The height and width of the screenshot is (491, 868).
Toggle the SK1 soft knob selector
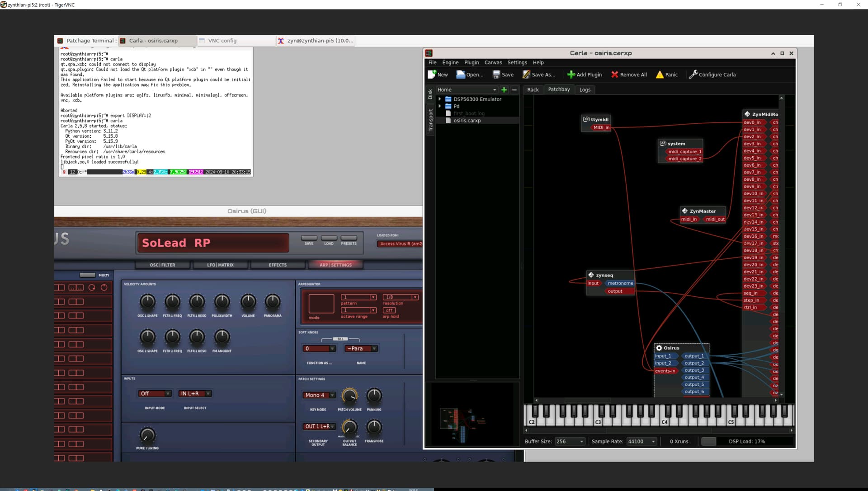point(340,339)
